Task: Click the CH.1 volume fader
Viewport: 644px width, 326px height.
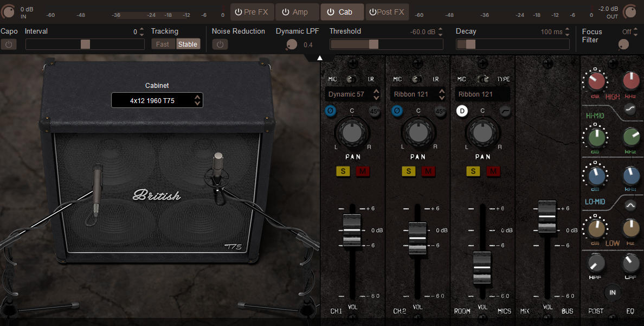Action: coord(352,230)
